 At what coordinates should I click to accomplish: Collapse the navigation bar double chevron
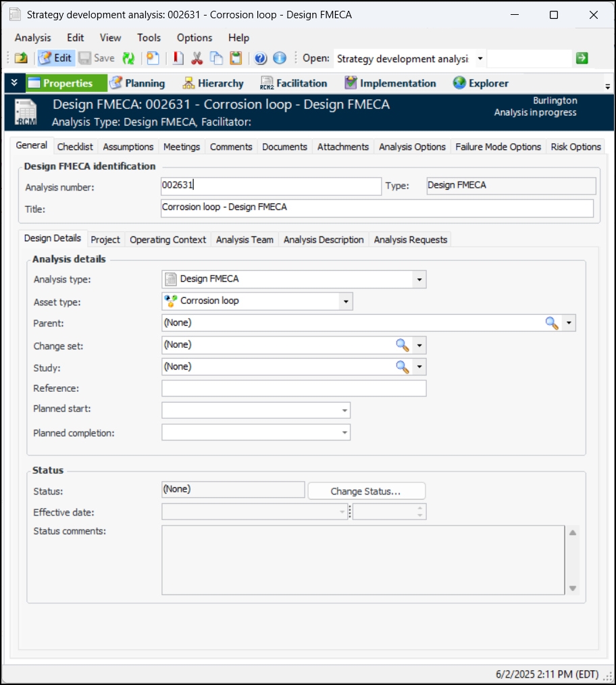point(14,83)
